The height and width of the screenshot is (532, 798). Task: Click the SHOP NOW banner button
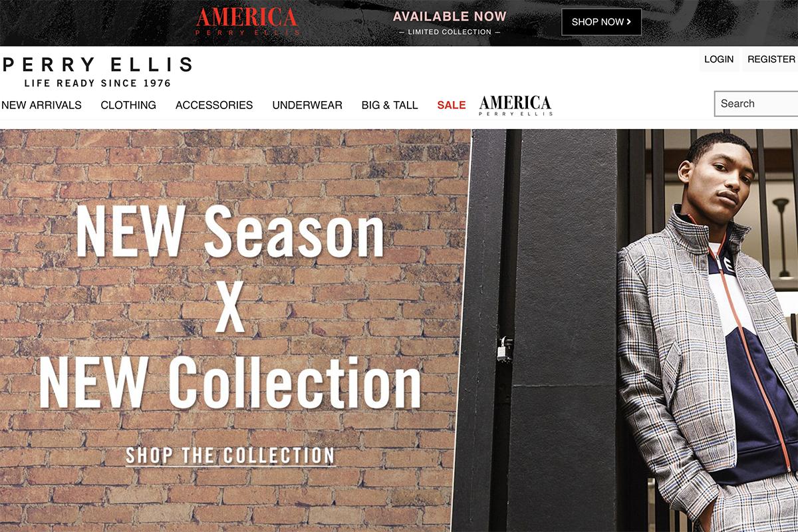click(x=601, y=22)
